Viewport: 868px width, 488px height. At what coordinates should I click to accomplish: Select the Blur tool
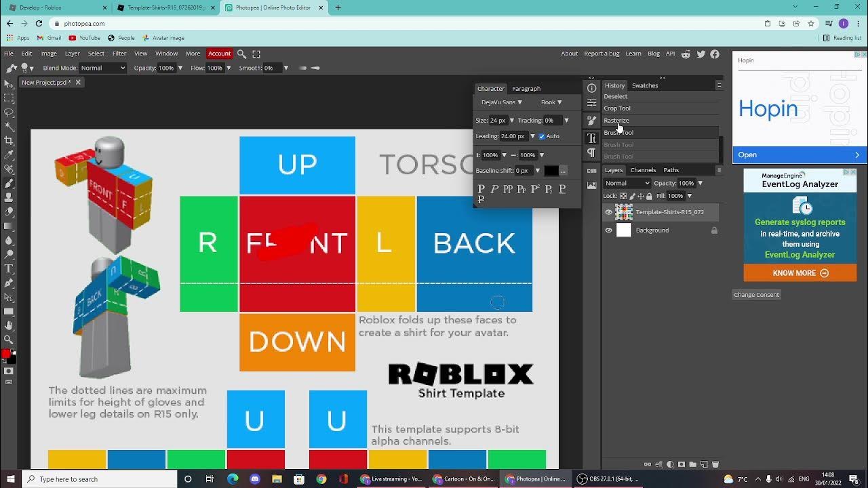tap(9, 241)
